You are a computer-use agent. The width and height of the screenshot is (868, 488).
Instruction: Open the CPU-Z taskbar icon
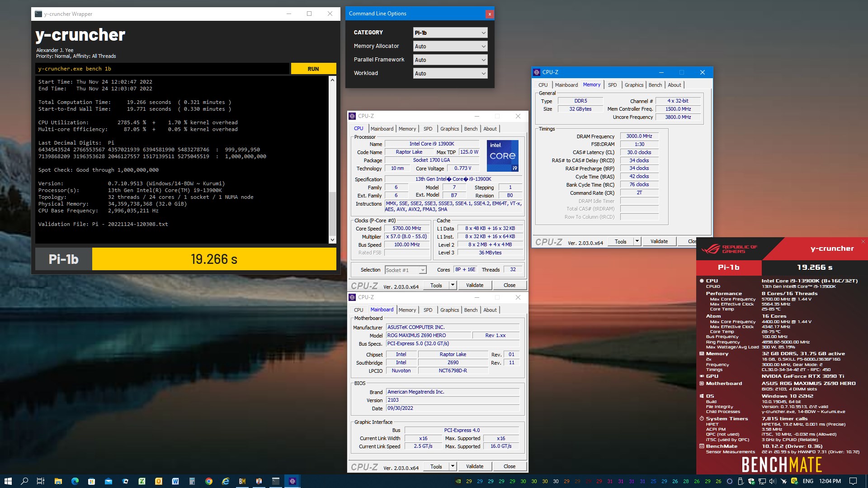coord(292,481)
